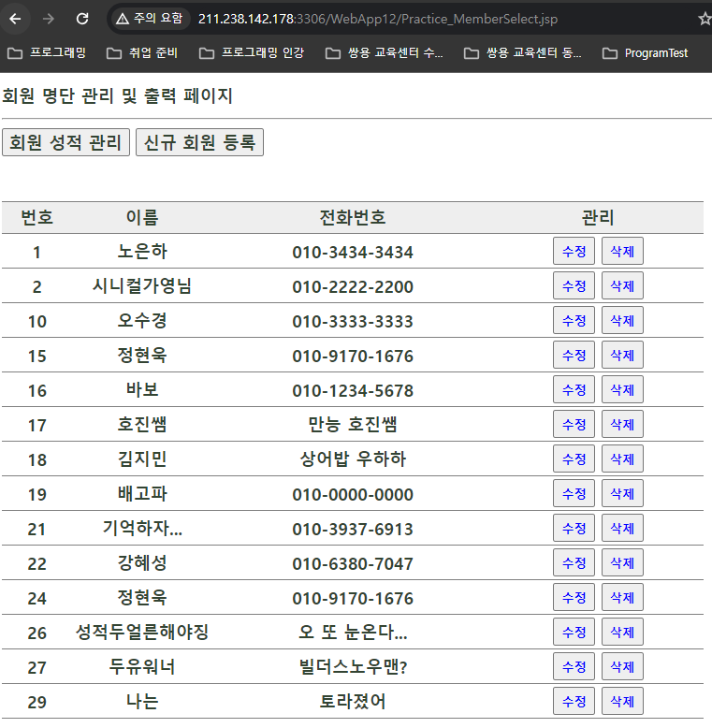Click 수정 for member 두유워너

(574, 666)
